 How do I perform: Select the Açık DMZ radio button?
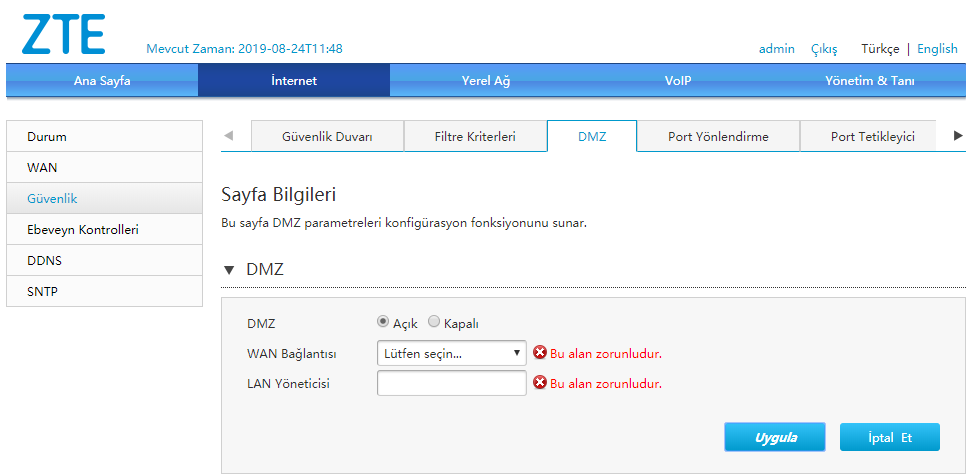pos(383,322)
